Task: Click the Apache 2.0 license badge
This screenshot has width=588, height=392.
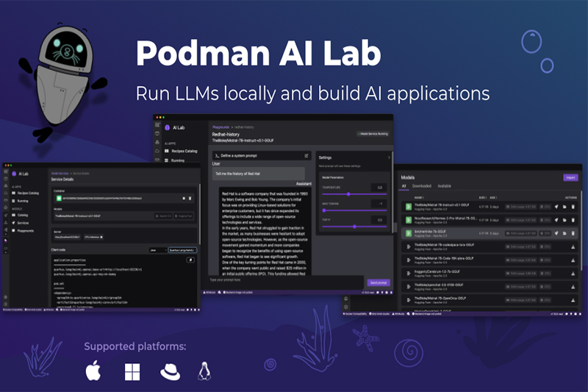Action: click(x=163, y=216)
